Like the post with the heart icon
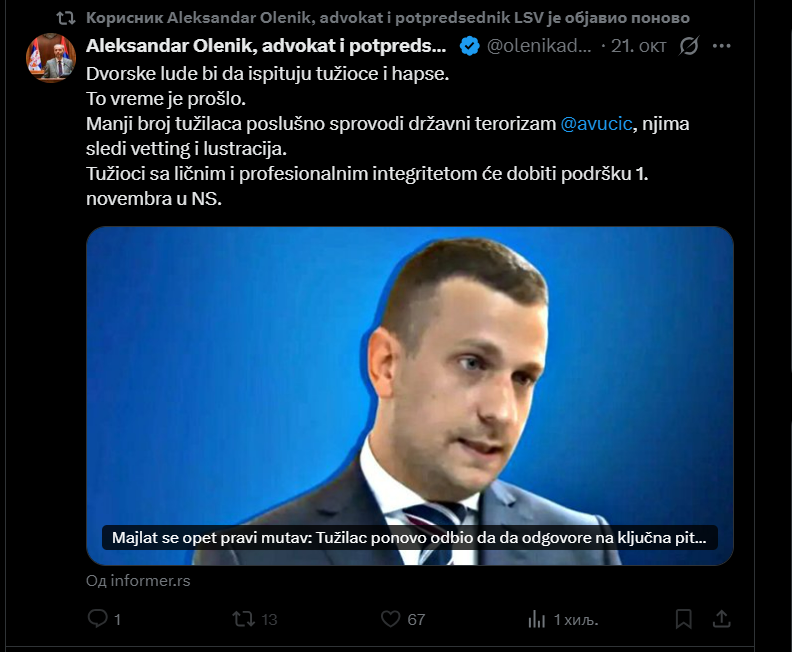 point(390,619)
